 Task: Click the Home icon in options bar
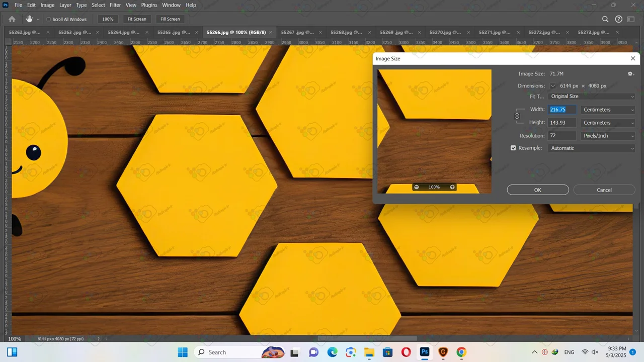(12, 19)
